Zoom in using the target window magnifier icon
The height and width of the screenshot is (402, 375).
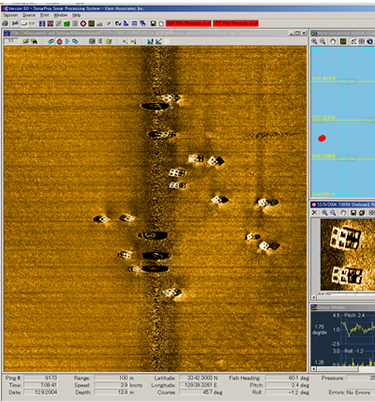pos(325,213)
